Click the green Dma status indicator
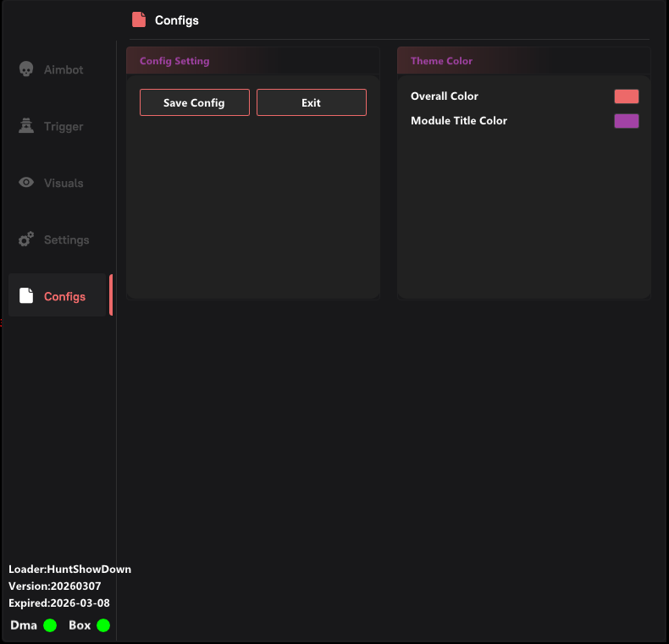Screen dimensions: 669x644 (50, 625)
